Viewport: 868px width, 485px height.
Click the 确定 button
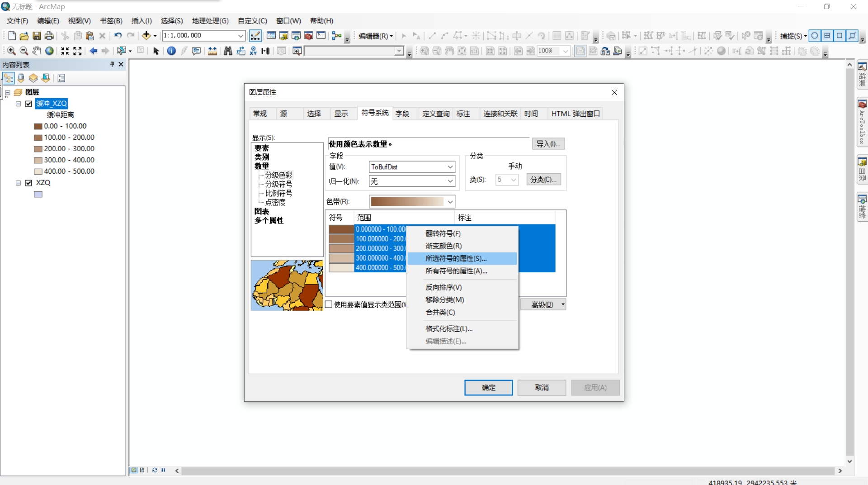pyautogui.click(x=488, y=388)
